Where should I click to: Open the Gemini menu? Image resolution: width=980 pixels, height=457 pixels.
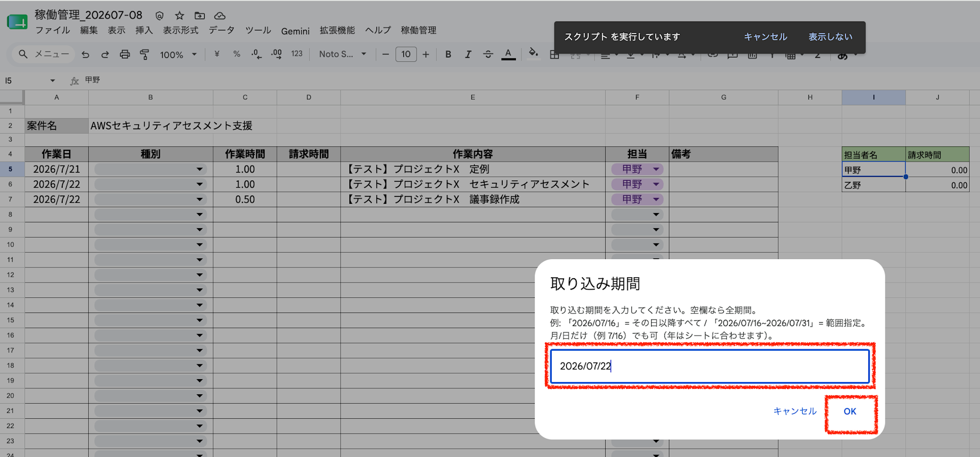(x=295, y=31)
